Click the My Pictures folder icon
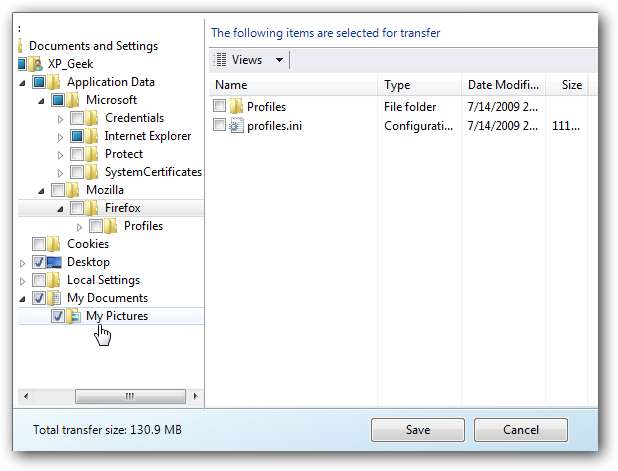This screenshot has height=471, width=618. coord(73,316)
